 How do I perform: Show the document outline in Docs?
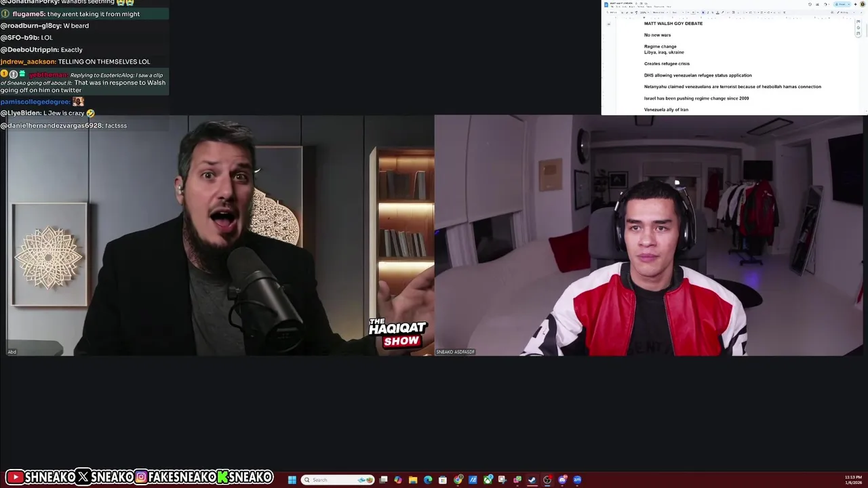coord(608,24)
